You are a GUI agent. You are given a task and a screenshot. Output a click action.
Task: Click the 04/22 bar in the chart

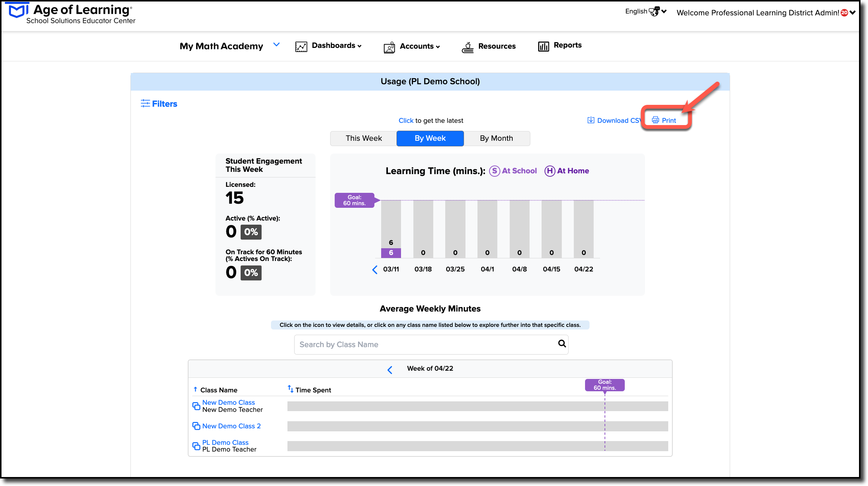(x=584, y=229)
